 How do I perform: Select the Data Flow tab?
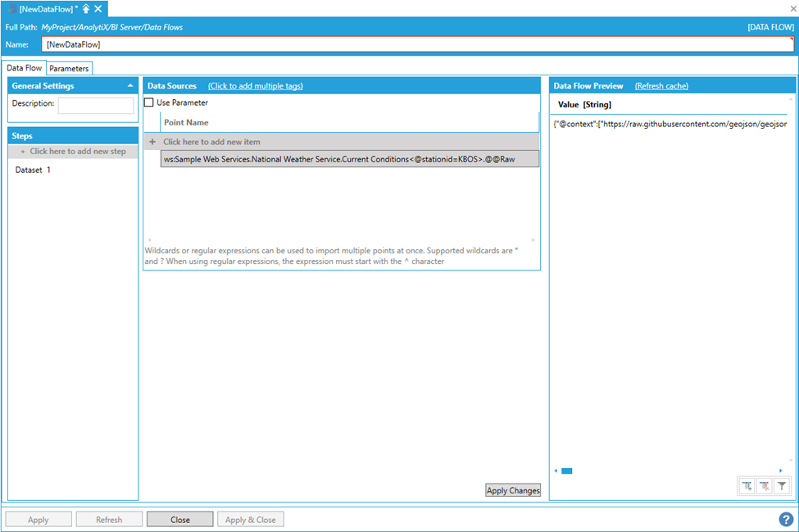(x=24, y=68)
